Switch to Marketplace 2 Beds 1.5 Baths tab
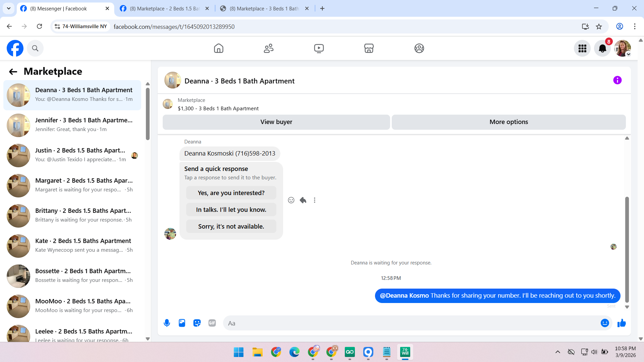 [164, 9]
